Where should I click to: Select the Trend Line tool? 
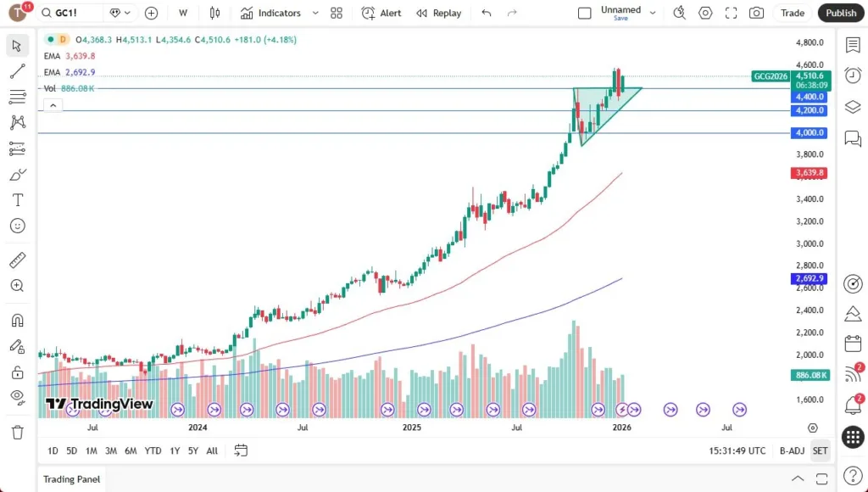[x=18, y=70]
